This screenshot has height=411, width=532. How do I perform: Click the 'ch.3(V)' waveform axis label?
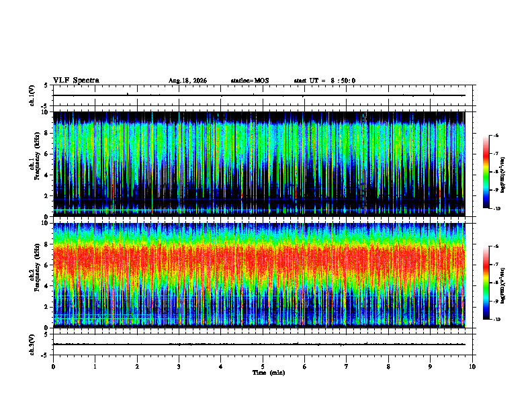click(x=32, y=345)
